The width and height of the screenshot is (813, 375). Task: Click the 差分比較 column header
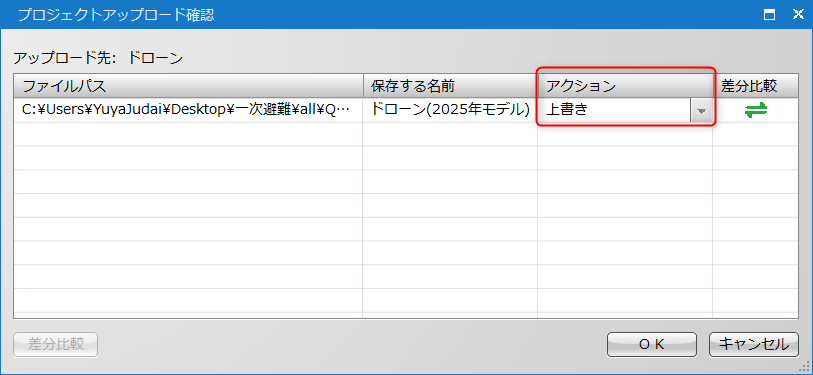tap(755, 86)
